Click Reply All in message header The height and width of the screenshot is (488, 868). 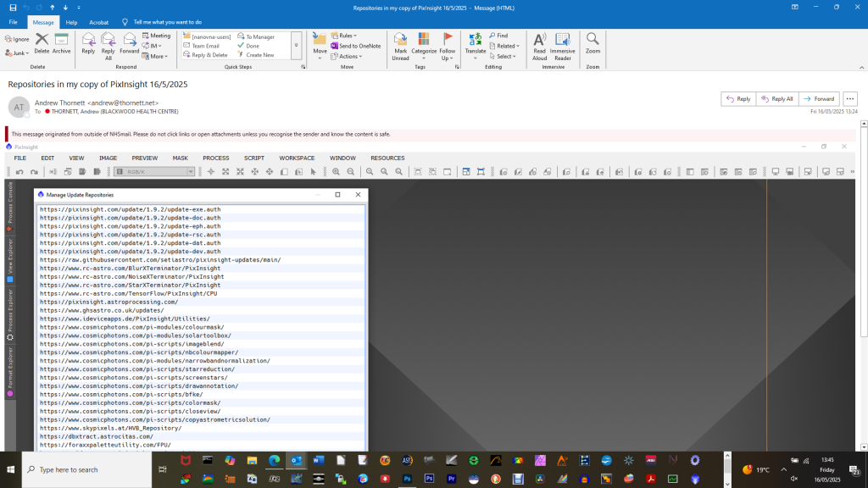777,98
